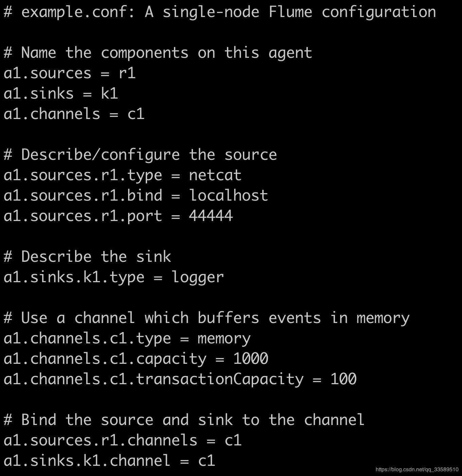
Task: Click the capacity value 1000
Action: tap(250, 359)
